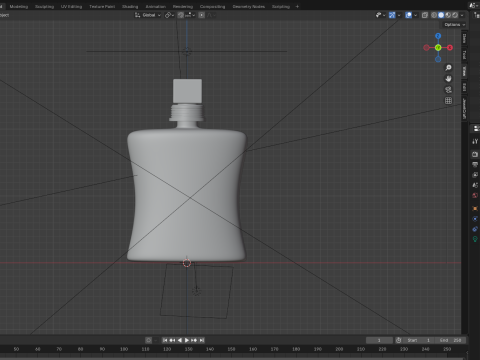
Task: Play the animation forward
Action: coord(187,340)
